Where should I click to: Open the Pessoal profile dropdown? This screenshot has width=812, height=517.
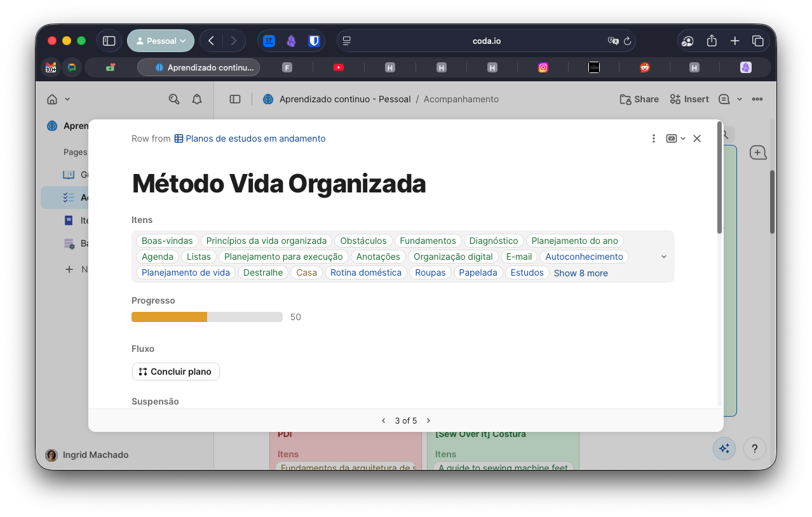161,41
